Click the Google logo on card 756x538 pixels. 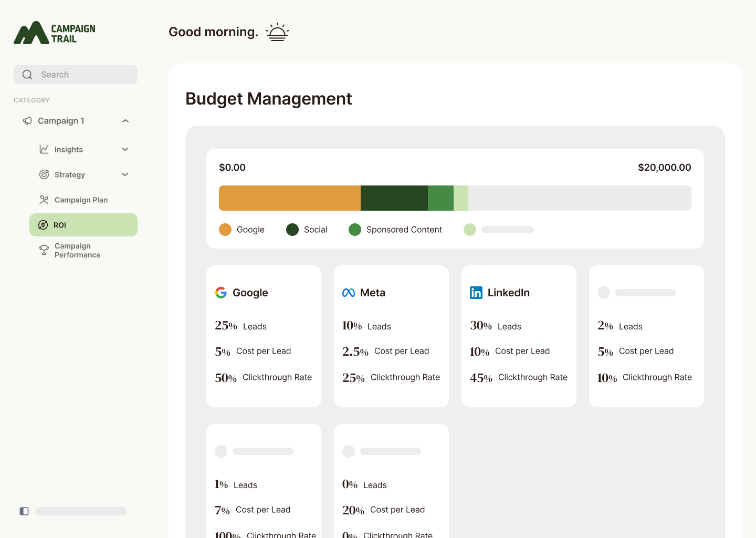pos(221,293)
